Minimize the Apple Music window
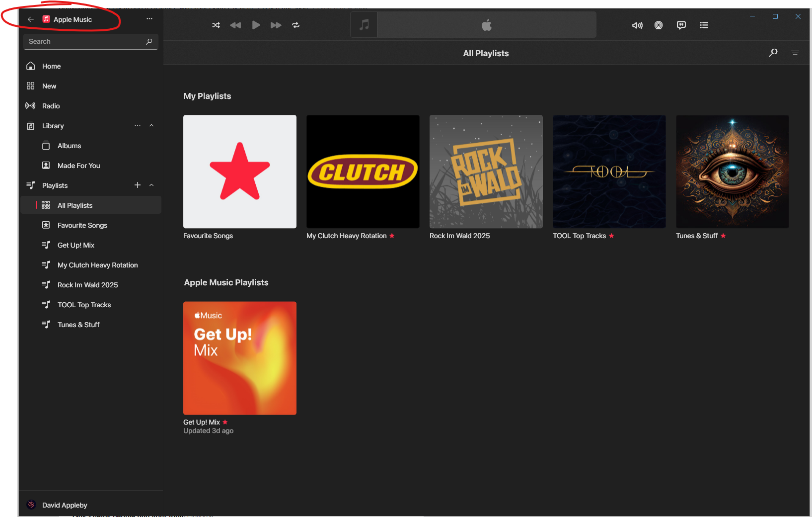The width and height of the screenshot is (812, 517). 752,16
